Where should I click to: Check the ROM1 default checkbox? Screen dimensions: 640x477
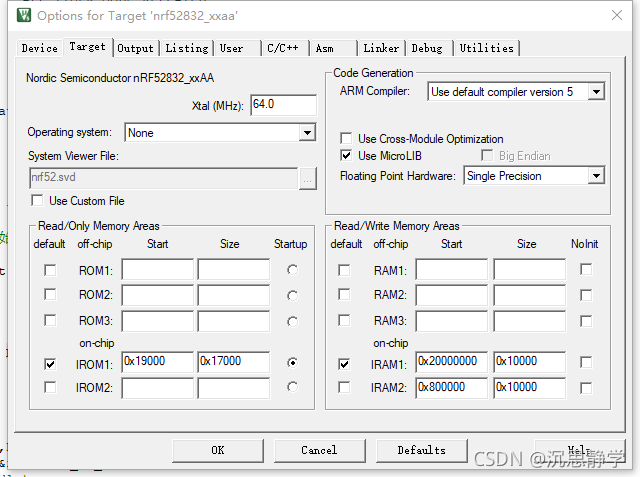click(50, 270)
